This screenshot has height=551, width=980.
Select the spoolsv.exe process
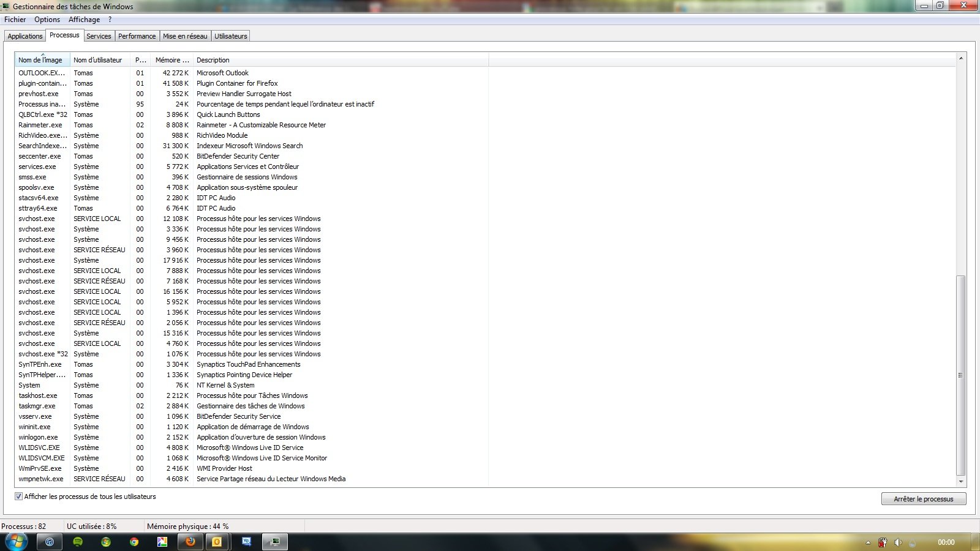tap(252, 187)
